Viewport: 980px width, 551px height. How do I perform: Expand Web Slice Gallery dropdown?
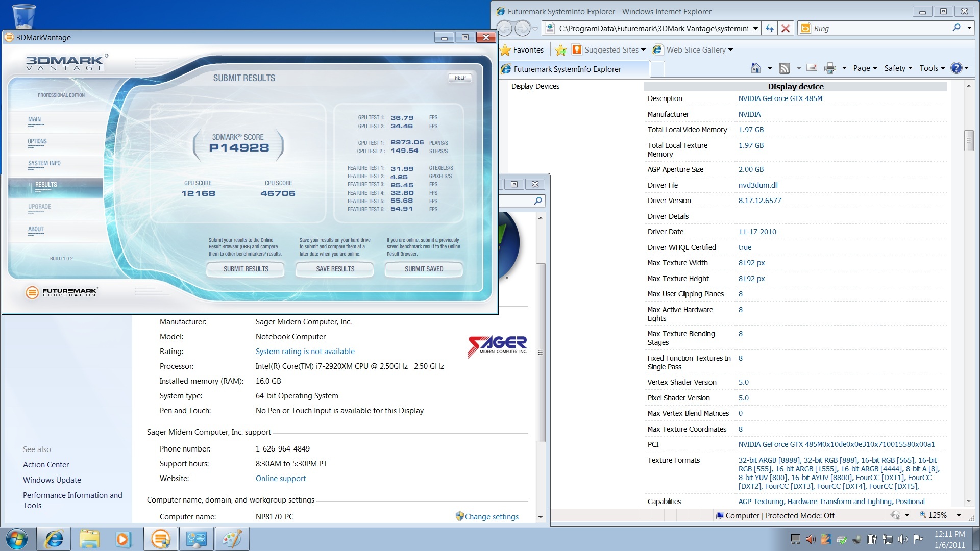730,50
